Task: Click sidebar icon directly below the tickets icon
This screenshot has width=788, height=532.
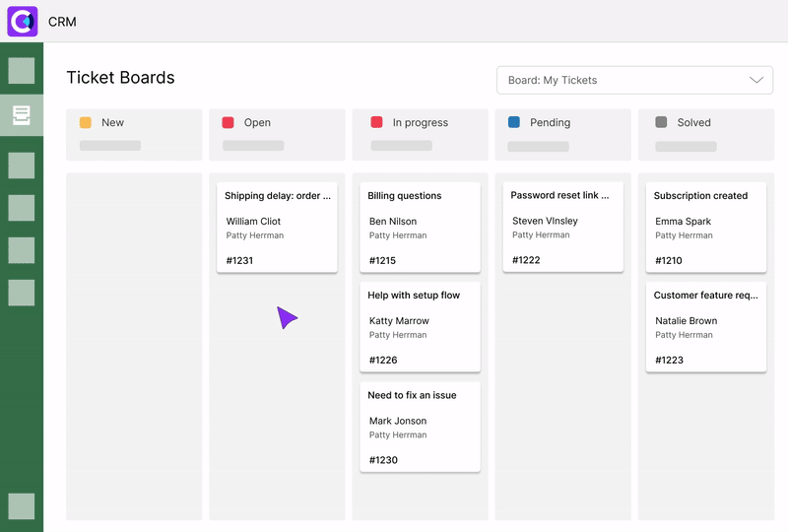Action: coord(21,166)
